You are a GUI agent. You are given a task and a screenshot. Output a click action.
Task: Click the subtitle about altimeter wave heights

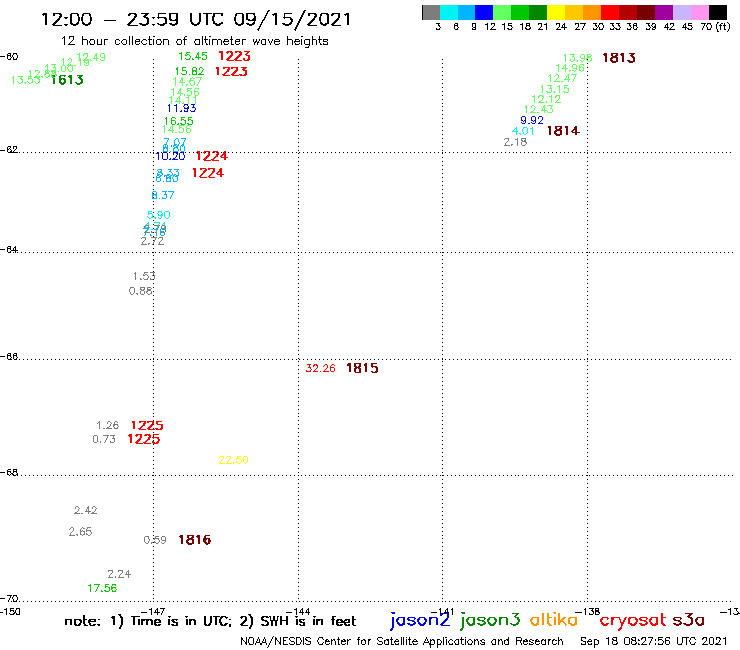click(194, 42)
